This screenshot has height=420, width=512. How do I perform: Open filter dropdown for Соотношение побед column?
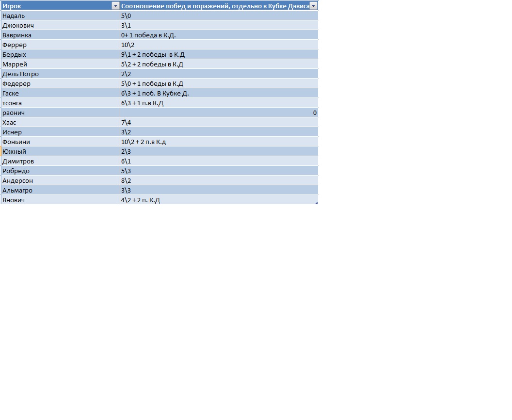[313, 6]
